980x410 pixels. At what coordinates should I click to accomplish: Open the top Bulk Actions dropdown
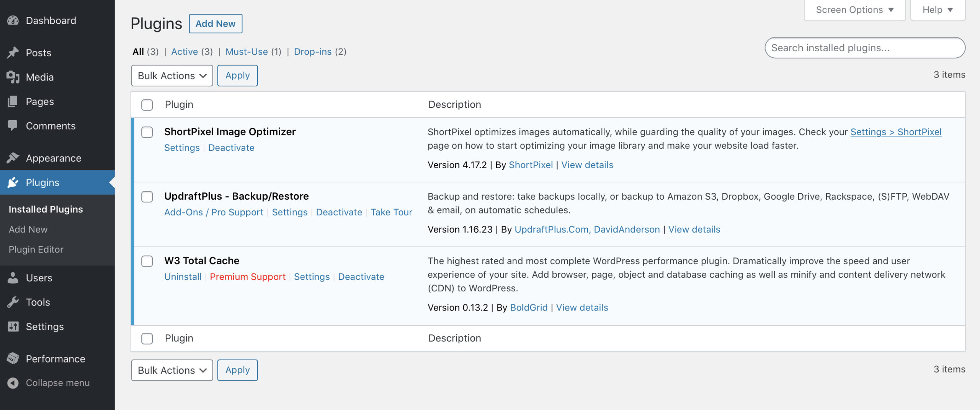172,76
